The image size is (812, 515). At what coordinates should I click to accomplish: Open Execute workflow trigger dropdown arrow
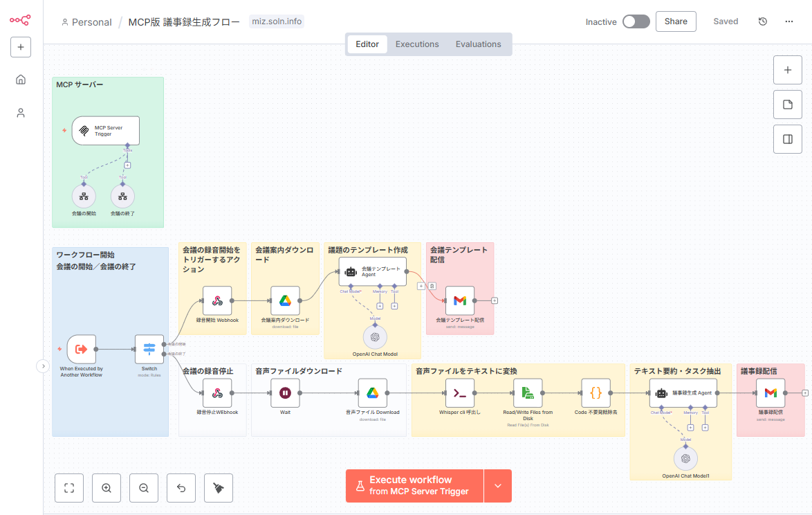pyautogui.click(x=497, y=485)
